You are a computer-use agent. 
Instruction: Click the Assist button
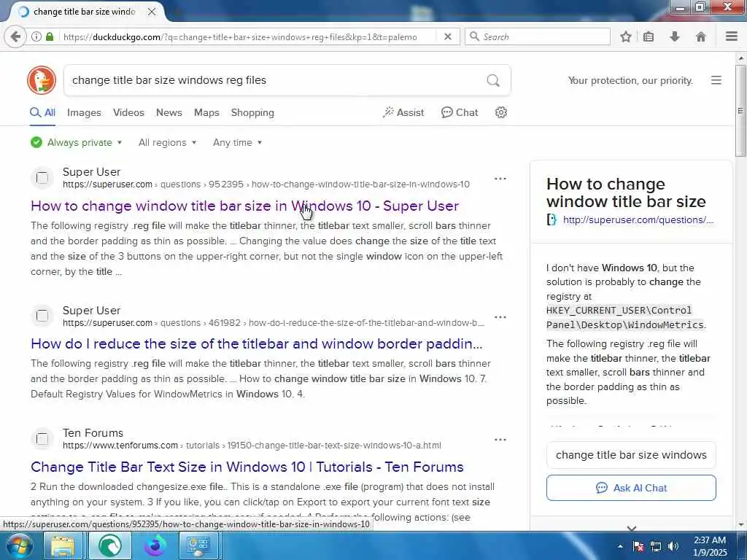(403, 112)
